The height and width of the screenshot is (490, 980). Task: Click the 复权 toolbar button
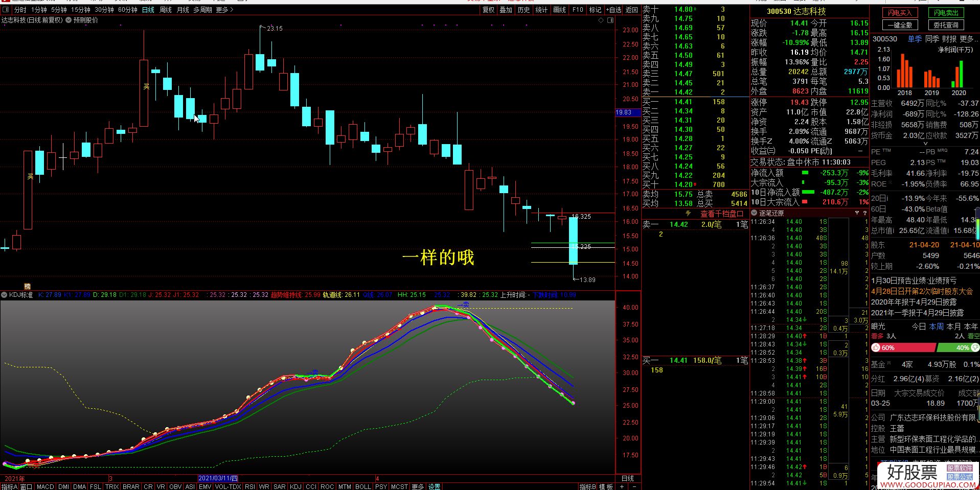pos(488,10)
